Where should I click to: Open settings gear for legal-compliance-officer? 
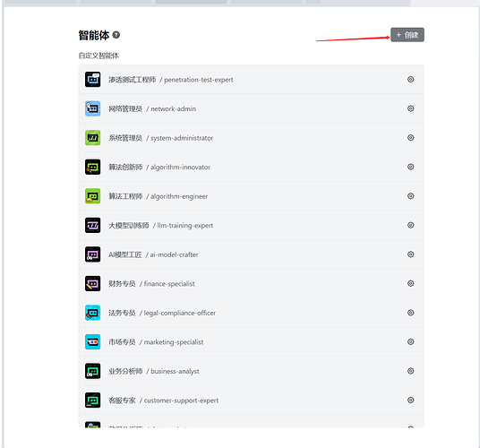click(410, 313)
